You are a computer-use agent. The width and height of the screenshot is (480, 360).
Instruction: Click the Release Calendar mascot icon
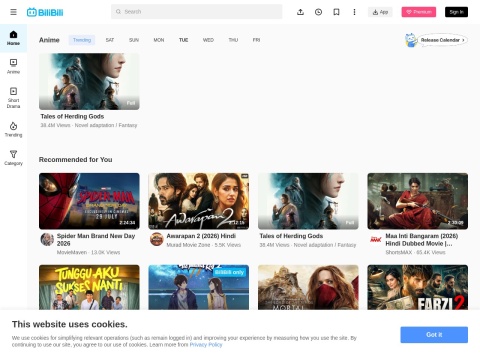point(411,40)
